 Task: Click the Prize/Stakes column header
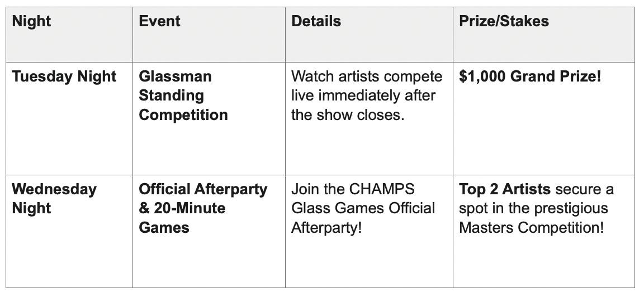504,21
